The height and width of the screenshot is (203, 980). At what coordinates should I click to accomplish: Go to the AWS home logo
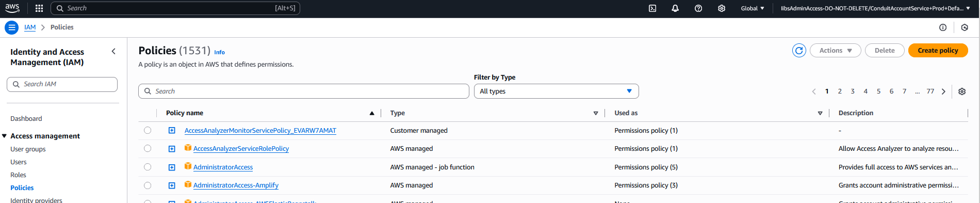pyautogui.click(x=12, y=8)
